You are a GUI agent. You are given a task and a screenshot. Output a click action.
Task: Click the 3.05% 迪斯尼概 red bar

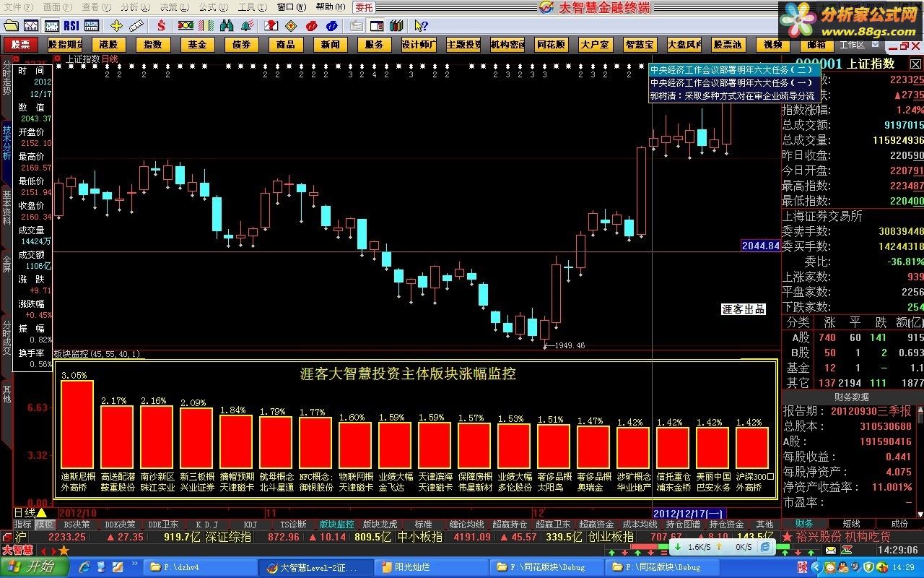[x=77, y=425]
